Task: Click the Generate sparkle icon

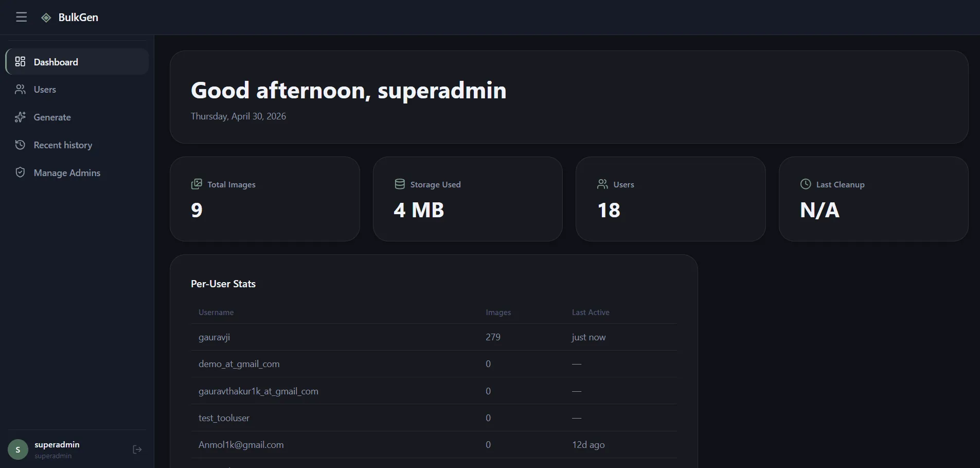Action: click(x=20, y=117)
